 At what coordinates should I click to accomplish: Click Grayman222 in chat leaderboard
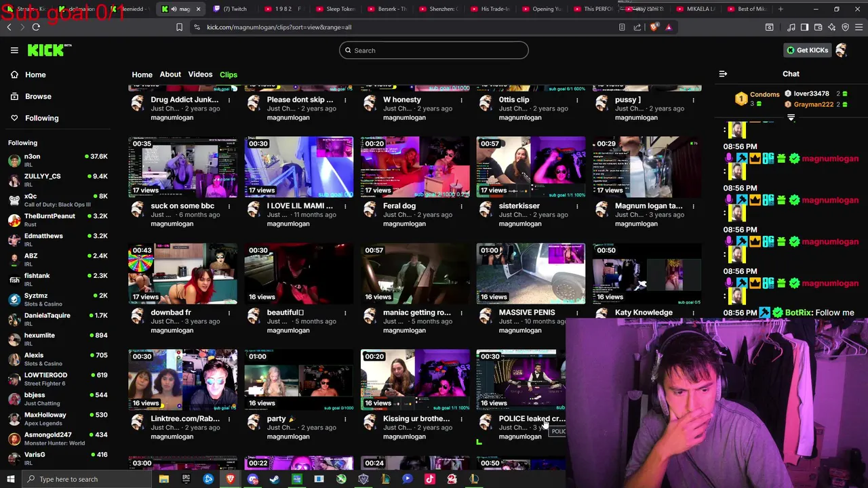814,104
